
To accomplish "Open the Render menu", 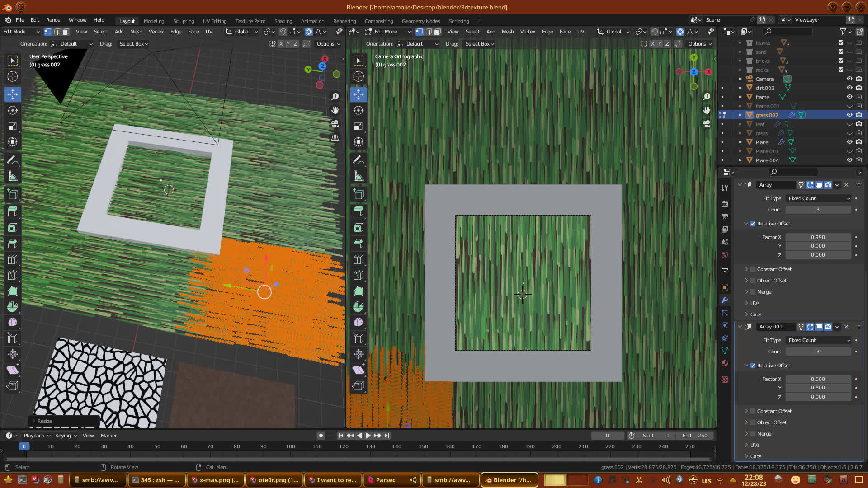I will click(54, 20).
